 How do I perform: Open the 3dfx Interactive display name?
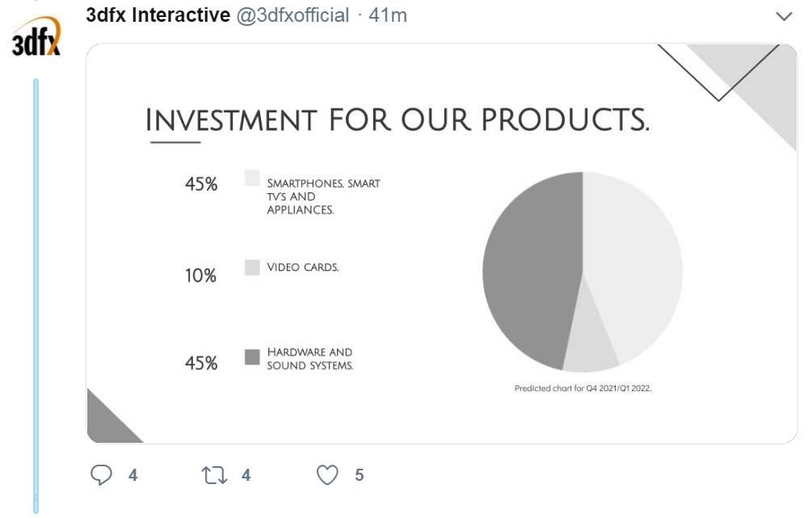(158, 15)
